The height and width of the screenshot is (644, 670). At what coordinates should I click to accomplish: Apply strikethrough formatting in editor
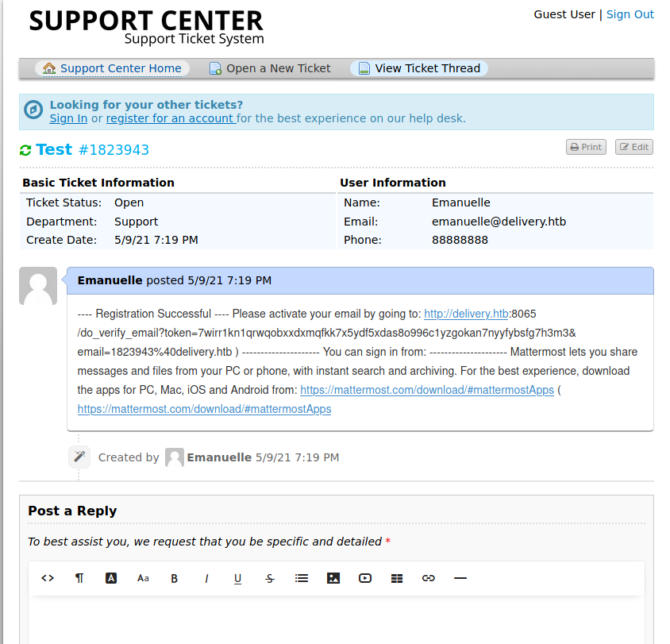270,578
